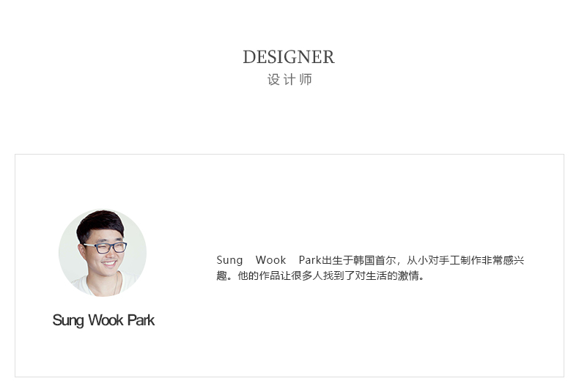Click the 设 character in the subtitle
The height and width of the screenshot is (392, 579).
(273, 79)
